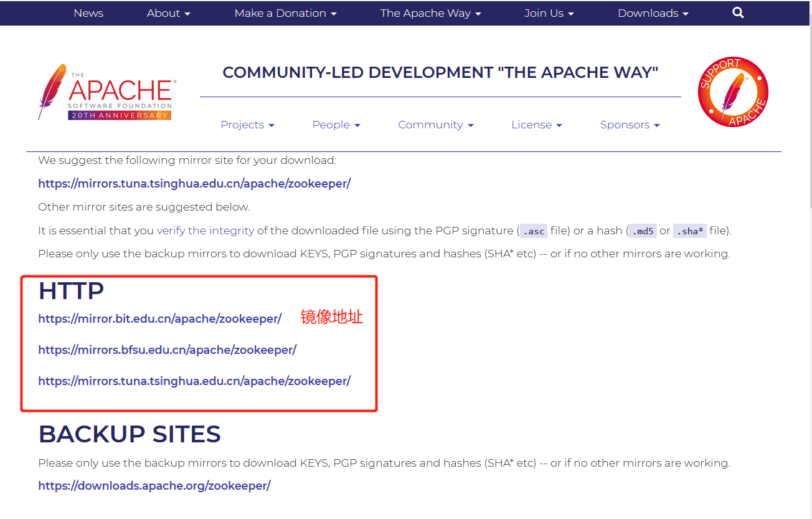
Task: Open The Apache Way dropdown
Action: click(x=431, y=13)
